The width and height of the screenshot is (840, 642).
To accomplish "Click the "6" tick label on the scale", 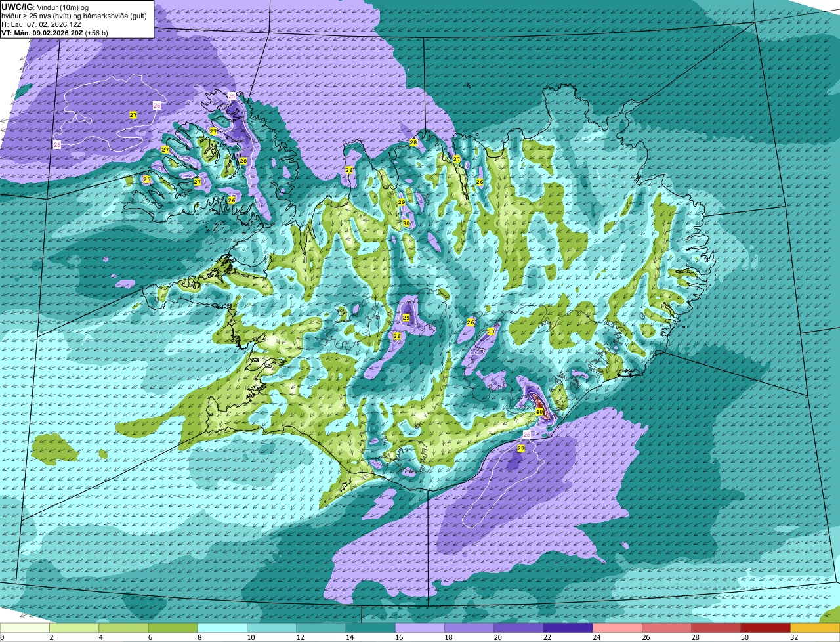I will pos(149,637).
